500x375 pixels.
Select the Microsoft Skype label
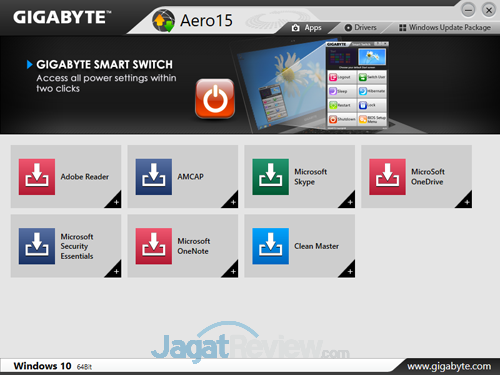click(310, 177)
